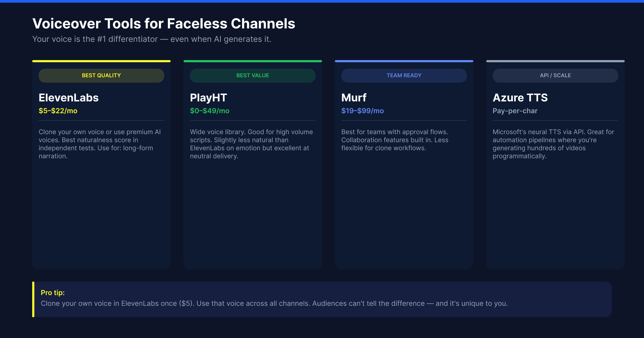Select the Azure TTS card title
The width and height of the screenshot is (644, 338).
pos(520,98)
